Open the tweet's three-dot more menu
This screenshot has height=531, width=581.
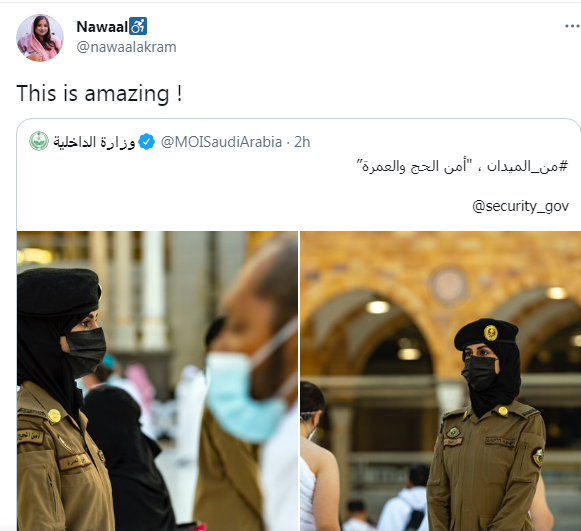coord(572,26)
